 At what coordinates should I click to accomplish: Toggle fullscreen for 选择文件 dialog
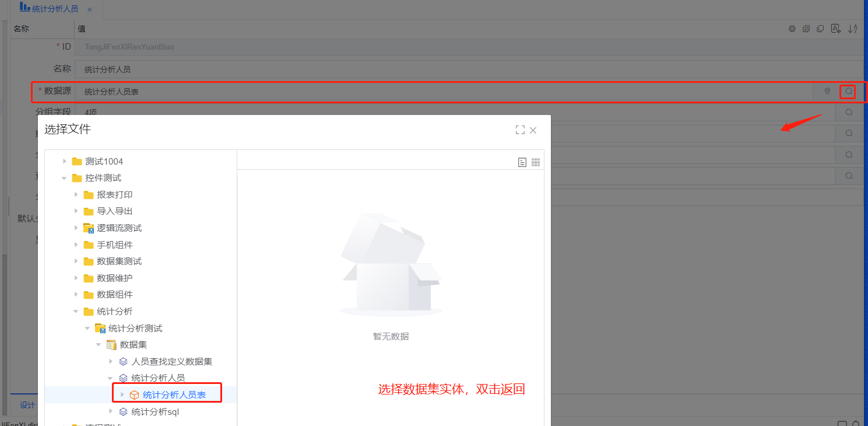[x=520, y=130]
